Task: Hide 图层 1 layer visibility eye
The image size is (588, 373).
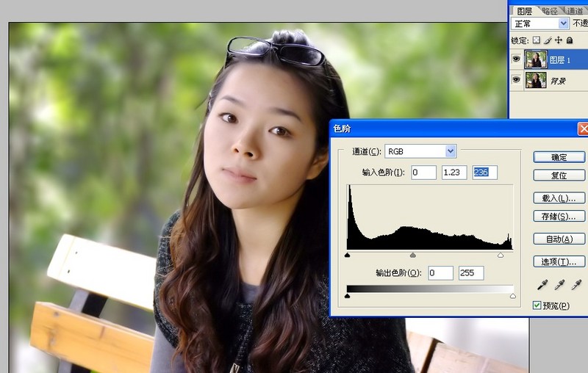Action: click(x=516, y=59)
